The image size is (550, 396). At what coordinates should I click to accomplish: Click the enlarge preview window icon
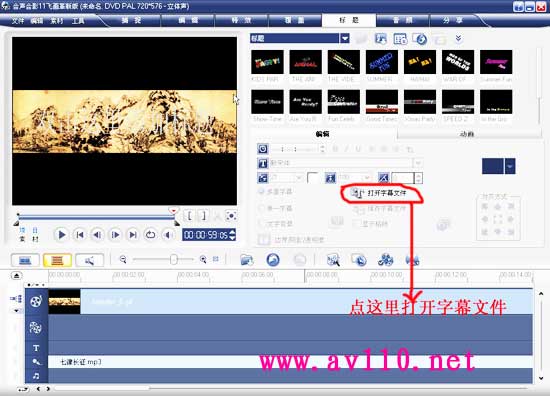(x=231, y=216)
